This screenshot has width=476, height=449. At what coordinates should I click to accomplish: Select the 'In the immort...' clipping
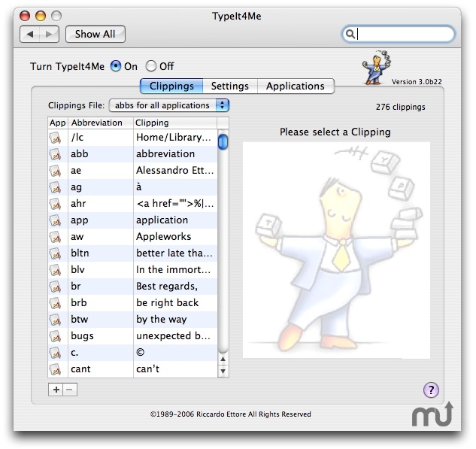[174, 270]
